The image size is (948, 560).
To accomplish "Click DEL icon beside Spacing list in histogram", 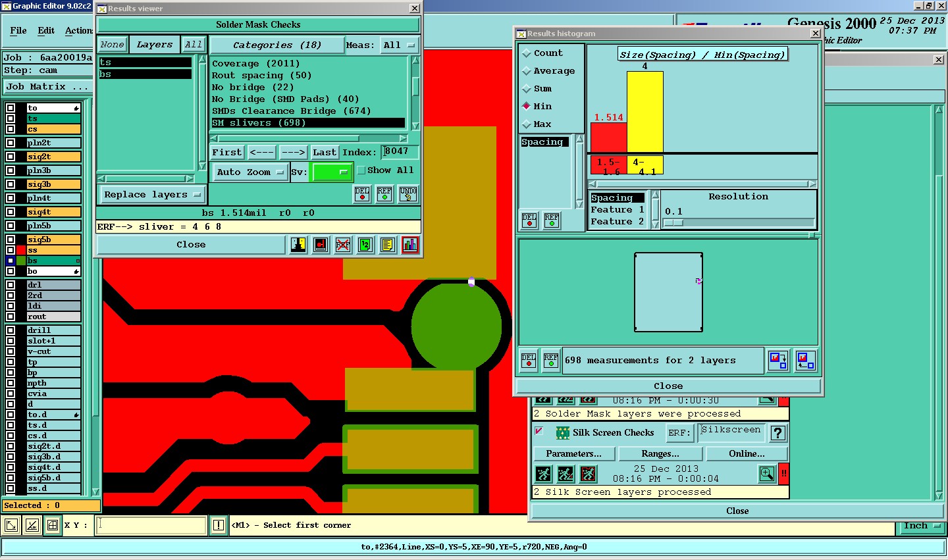I will point(529,220).
